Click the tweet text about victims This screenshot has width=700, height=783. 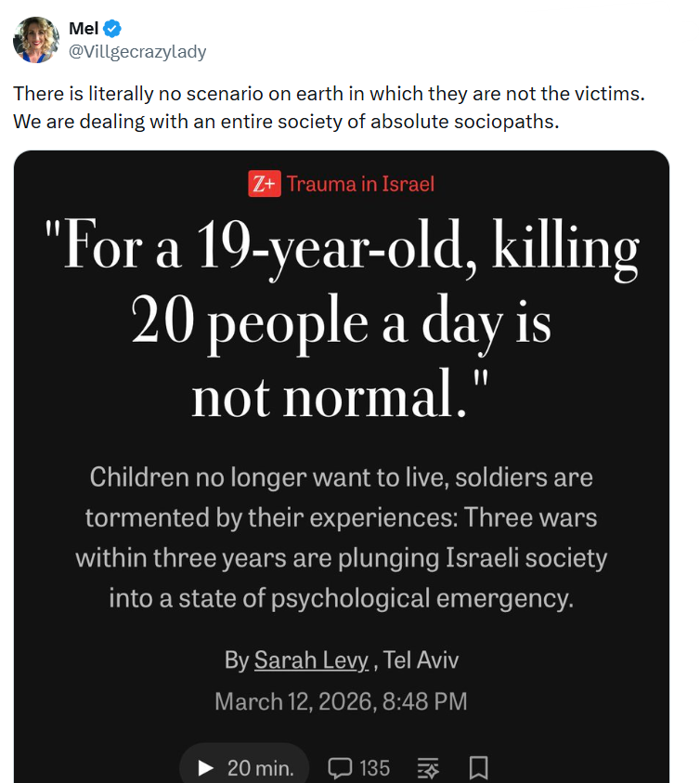coord(329,108)
